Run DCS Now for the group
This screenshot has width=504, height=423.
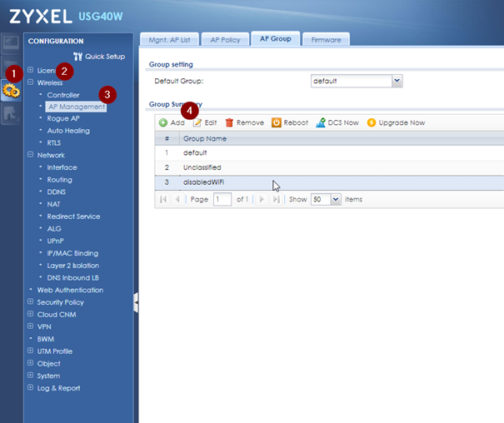[x=337, y=122]
